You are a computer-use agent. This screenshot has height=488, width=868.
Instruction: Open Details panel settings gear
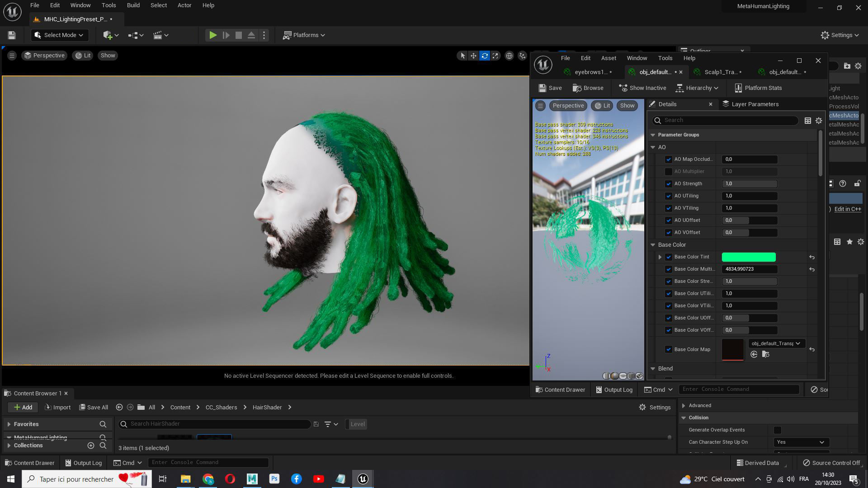coord(819,121)
